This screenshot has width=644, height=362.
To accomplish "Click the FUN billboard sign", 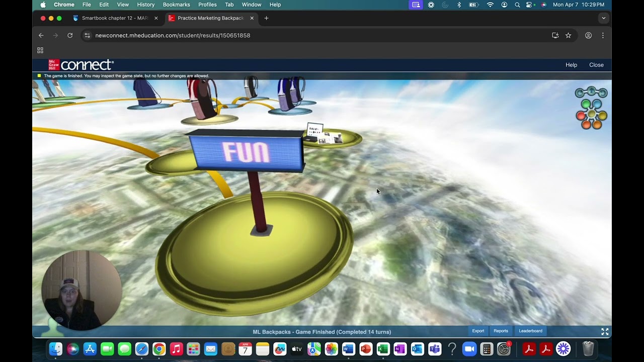I will coord(246,151).
